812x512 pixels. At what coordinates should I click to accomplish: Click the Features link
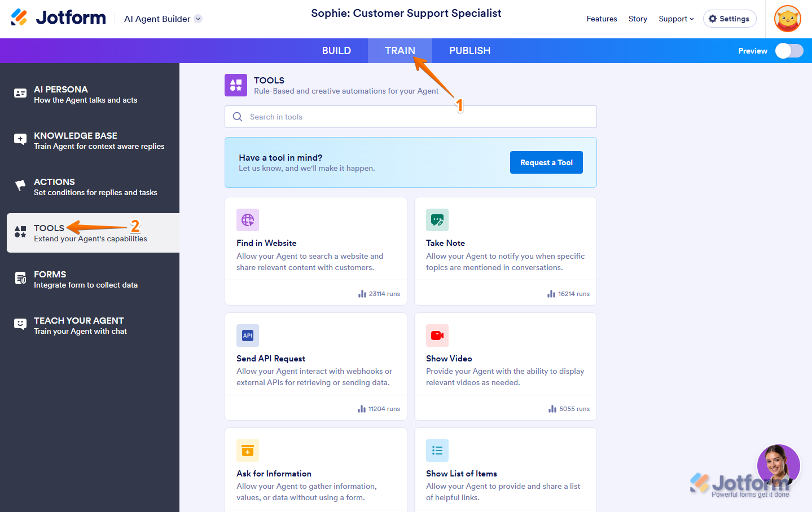click(602, 19)
